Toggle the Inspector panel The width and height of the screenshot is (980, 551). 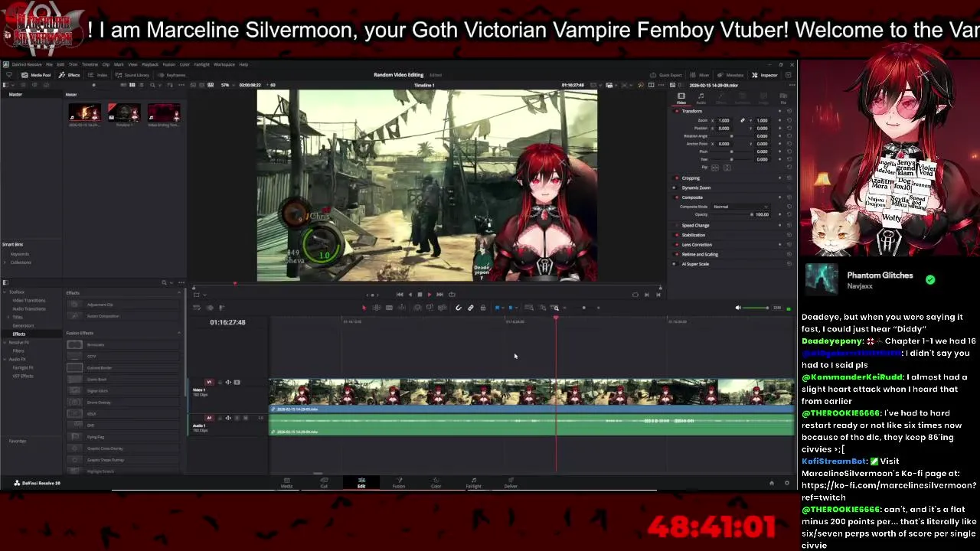click(765, 75)
